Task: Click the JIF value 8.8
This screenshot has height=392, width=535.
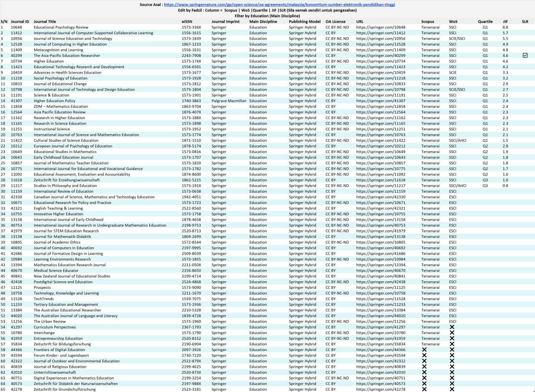Action: [505, 27]
